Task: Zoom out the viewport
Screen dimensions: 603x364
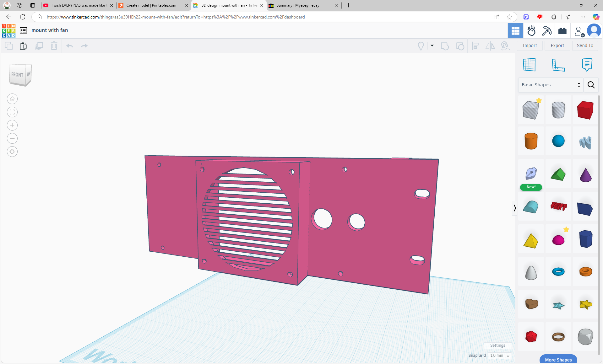Action: (12, 139)
